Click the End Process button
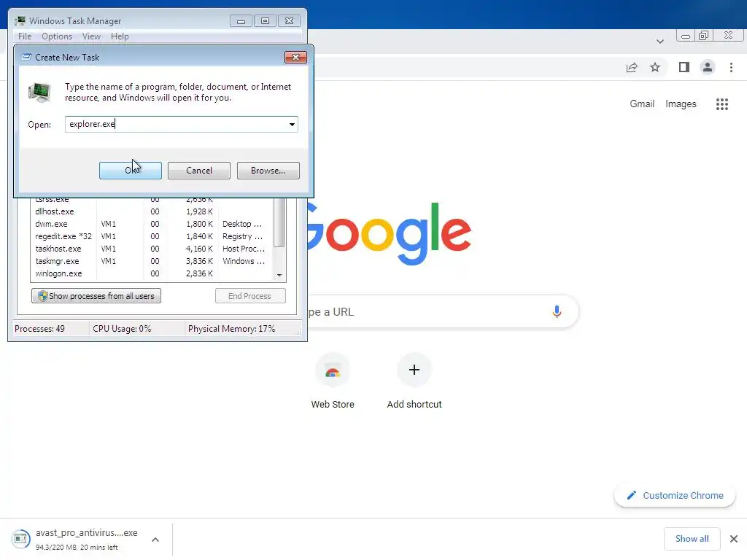This screenshot has height=560, width=747. pyautogui.click(x=250, y=296)
